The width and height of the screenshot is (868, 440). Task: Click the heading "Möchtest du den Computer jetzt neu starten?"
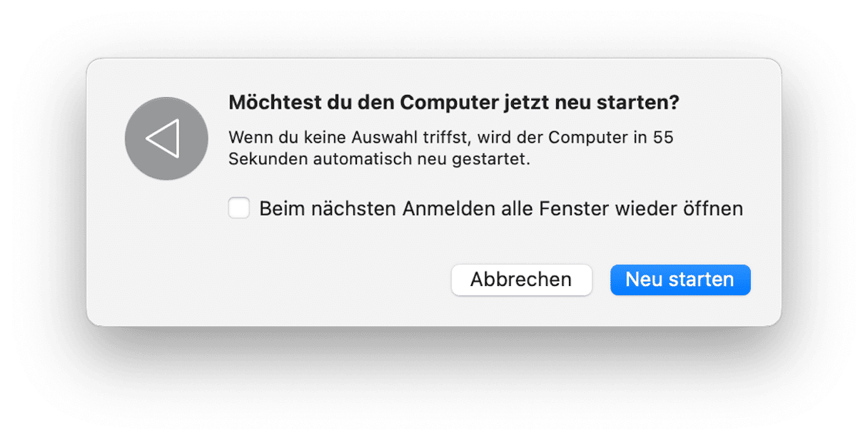click(453, 103)
